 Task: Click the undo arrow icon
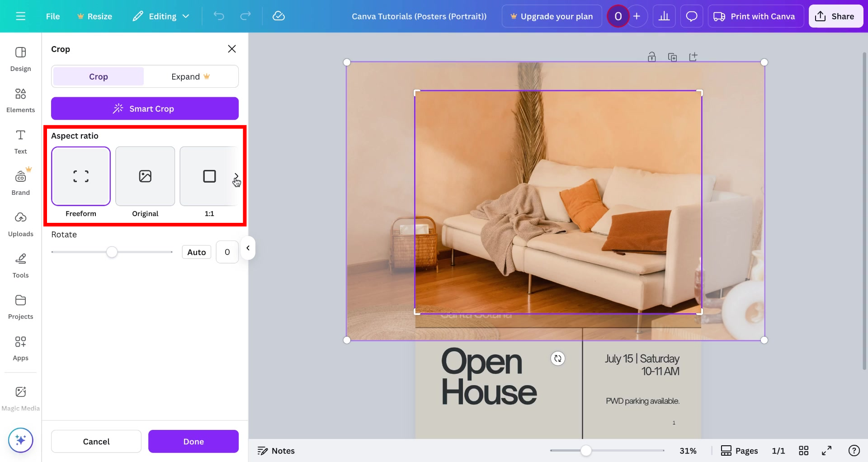219,16
